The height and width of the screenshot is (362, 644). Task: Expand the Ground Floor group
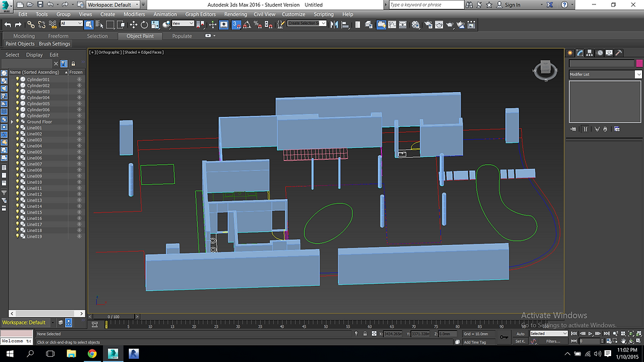[x=12, y=122]
